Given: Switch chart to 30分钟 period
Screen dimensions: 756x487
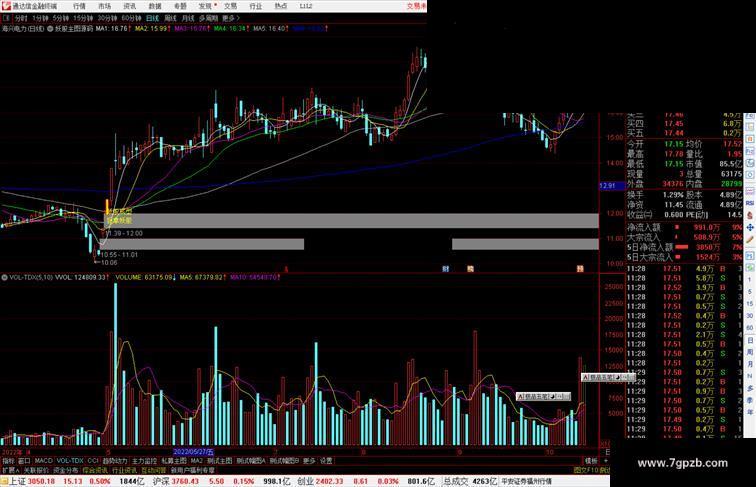Looking at the screenshot, I should click(107, 18).
